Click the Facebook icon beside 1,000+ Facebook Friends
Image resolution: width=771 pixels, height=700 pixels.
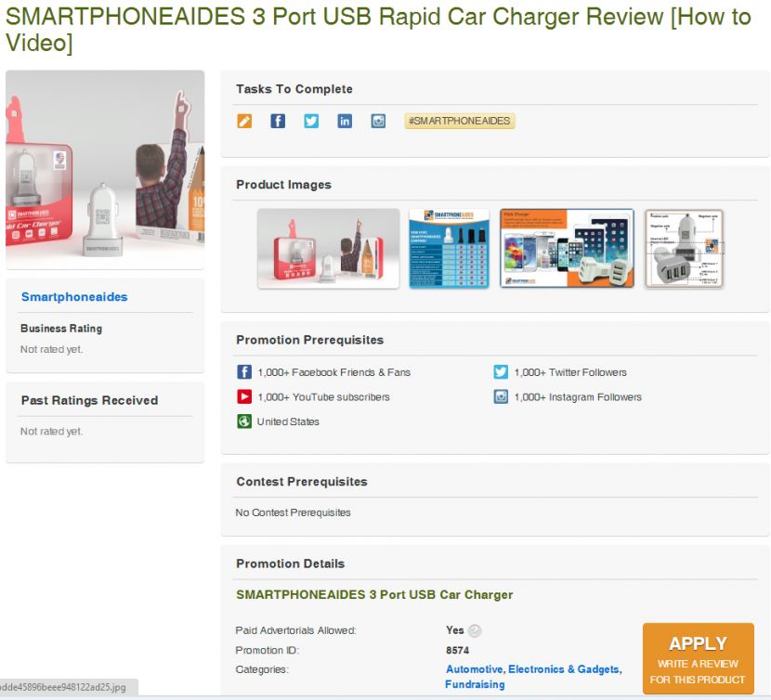point(244,372)
